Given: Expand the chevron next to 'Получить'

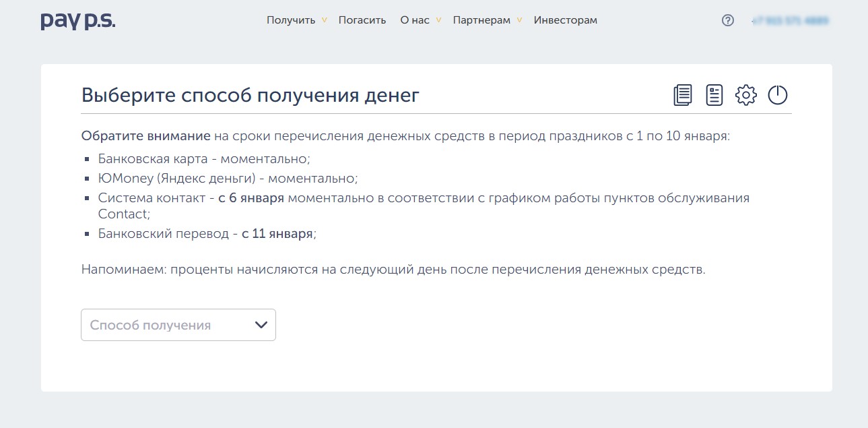Looking at the screenshot, I should pos(325,20).
